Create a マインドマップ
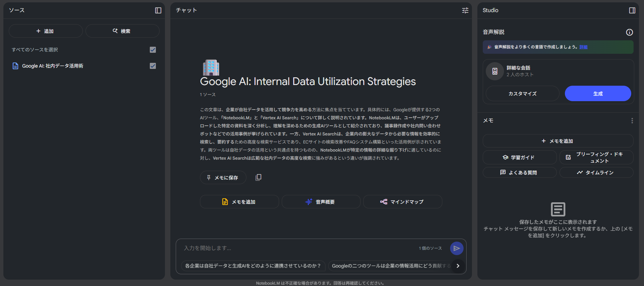The width and height of the screenshot is (644, 286). (403, 202)
